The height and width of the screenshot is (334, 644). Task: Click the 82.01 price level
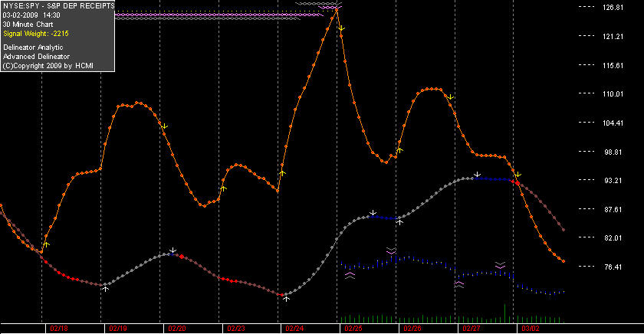click(x=613, y=238)
